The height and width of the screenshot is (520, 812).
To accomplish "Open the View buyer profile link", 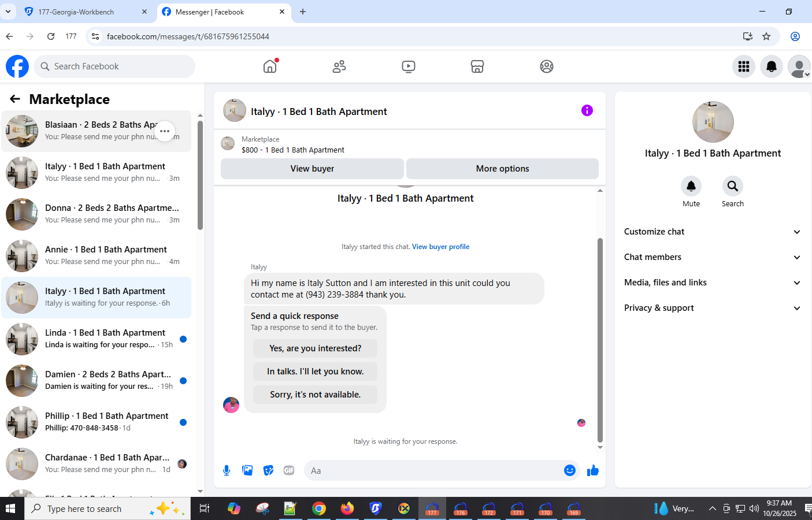I will pyautogui.click(x=440, y=247).
